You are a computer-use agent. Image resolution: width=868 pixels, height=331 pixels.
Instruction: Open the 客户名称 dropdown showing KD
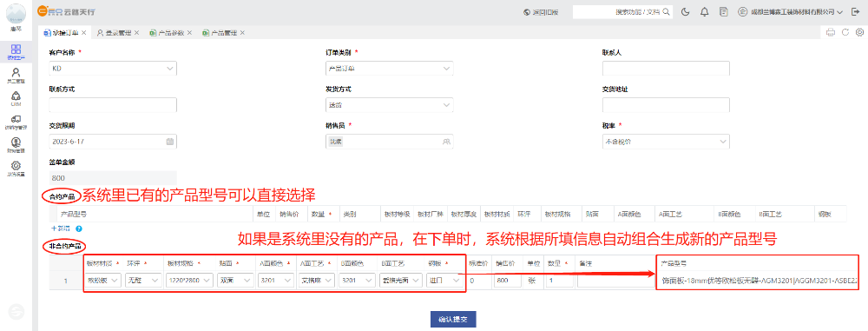pos(113,69)
